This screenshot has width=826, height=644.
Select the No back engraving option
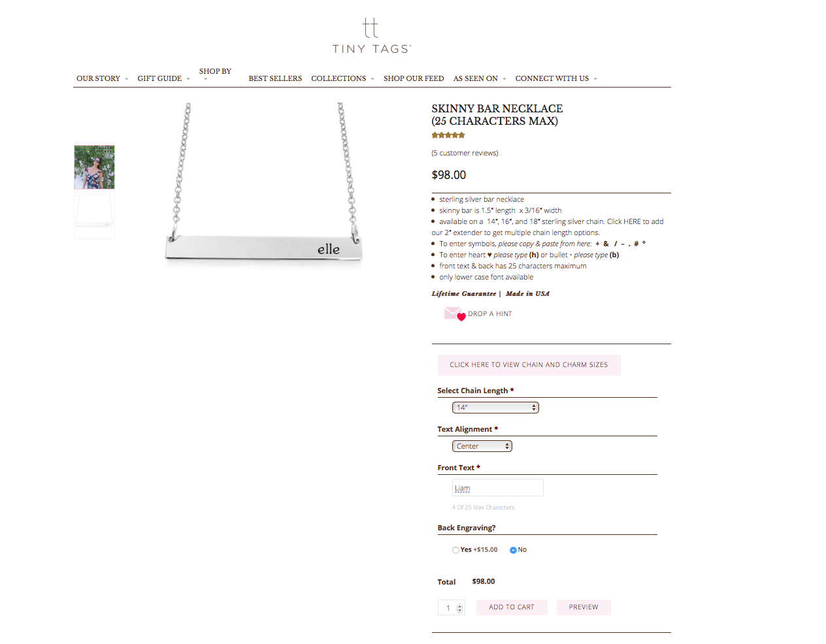click(x=513, y=550)
